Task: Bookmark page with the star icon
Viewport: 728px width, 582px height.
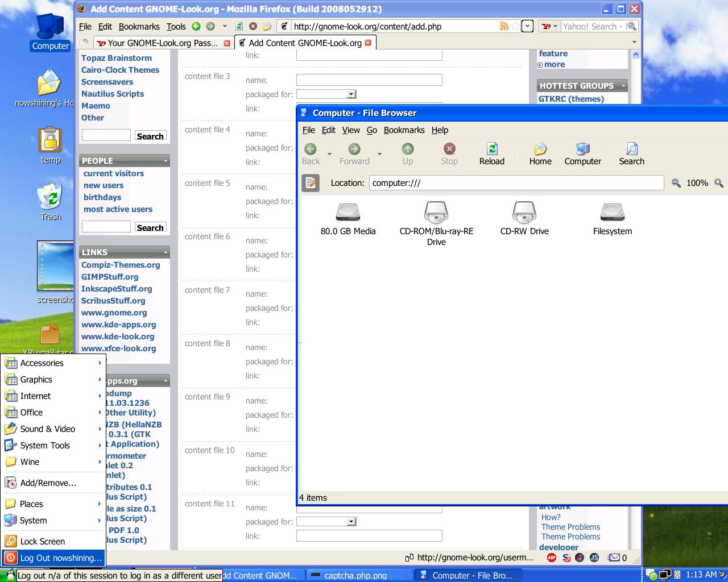Action: 515,26
